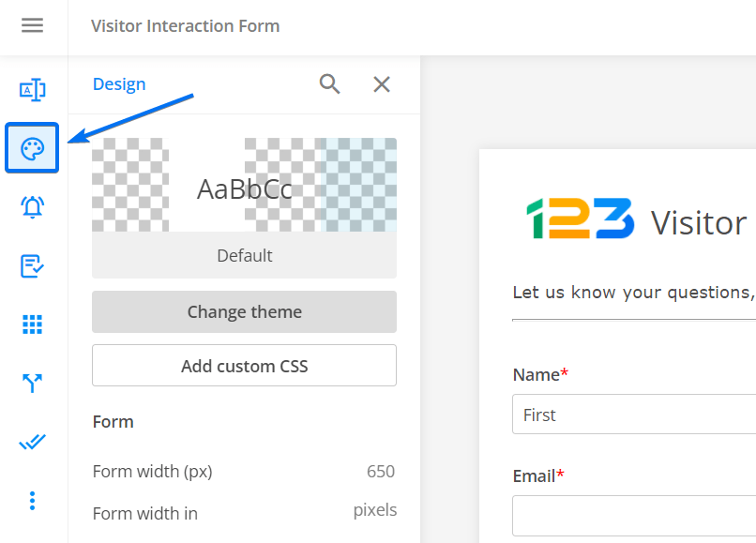756x543 pixels.
Task: Open the translations panel icon
Action: [33, 90]
